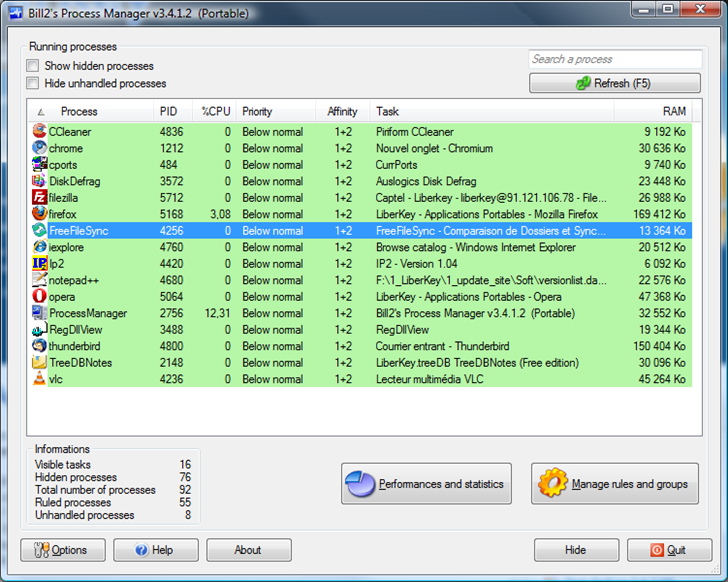Click the vlc cone icon

[x=39, y=379]
